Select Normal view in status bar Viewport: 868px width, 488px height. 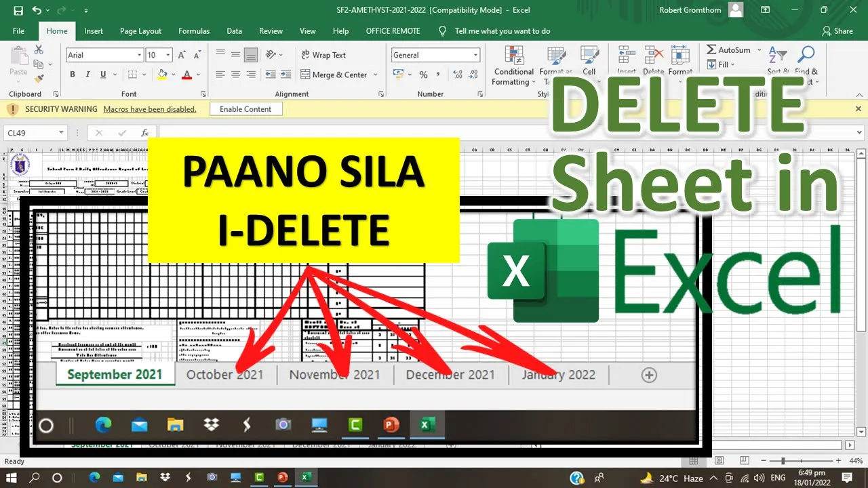[x=693, y=461]
